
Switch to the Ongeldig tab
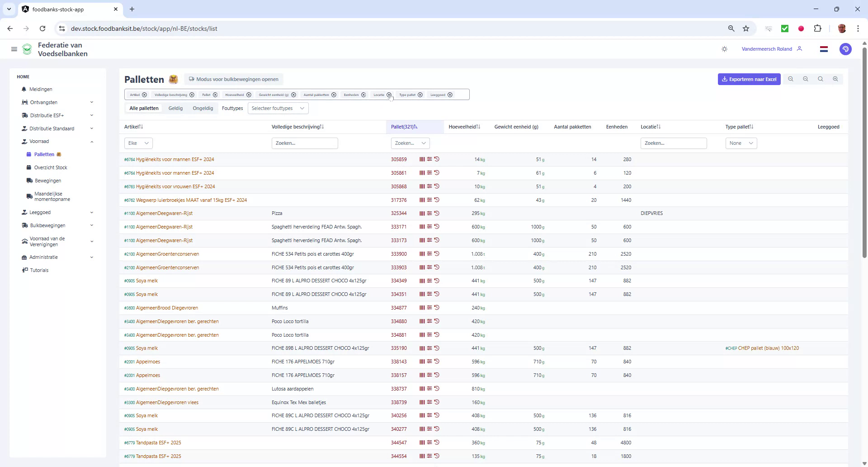pos(203,108)
